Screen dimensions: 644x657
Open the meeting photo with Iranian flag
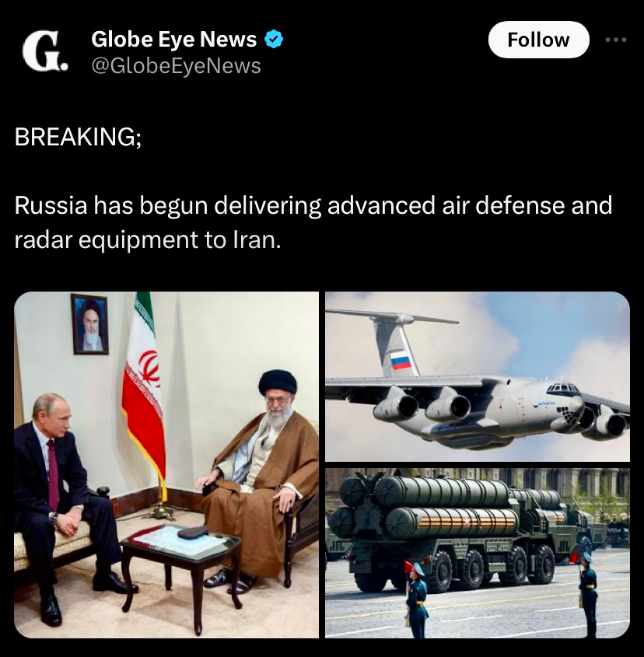[166, 465]
